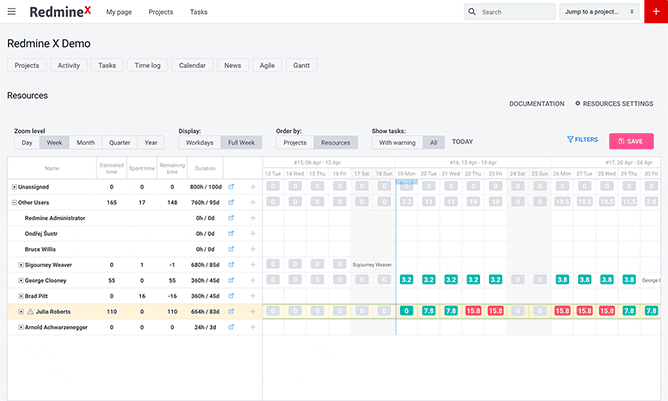The height and width of the screenshot is (401, 668).
Task: Expand the Unassigned row
Action: click(x=14, y=187)
